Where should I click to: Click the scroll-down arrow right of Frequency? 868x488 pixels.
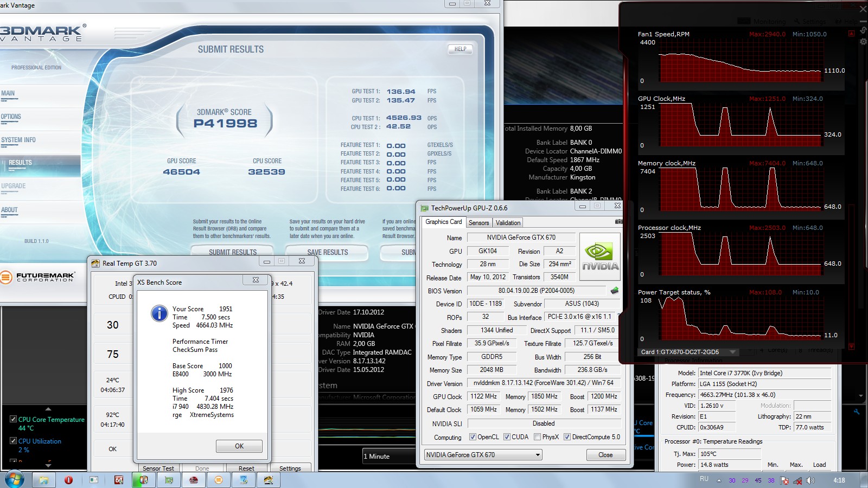click(x=860, y=396)
